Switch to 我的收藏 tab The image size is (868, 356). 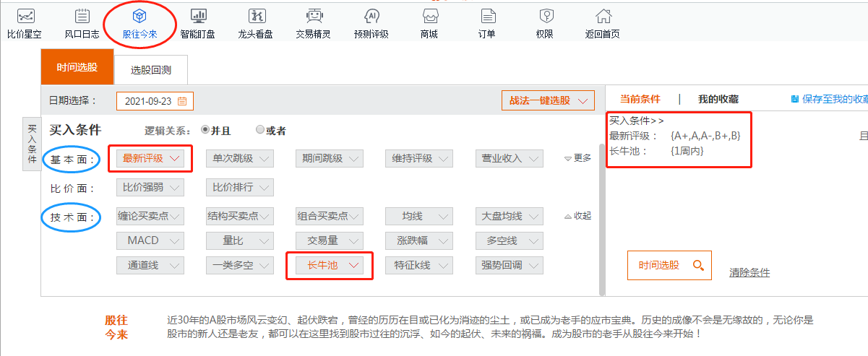pos(718,100)
